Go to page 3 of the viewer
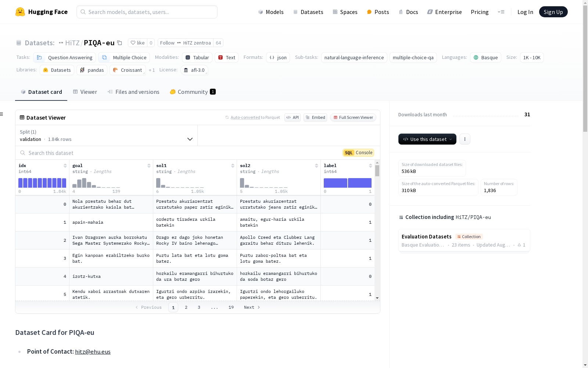Viewport: 588px width, 368px height. [x=199, y=307]
